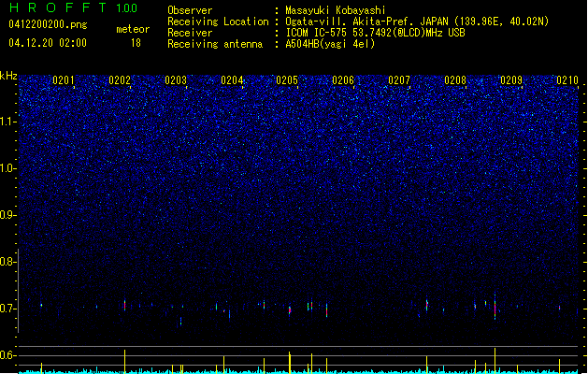Select the 1.1 kHz axis label
Image resolution: width=588 pixels, height=374 pixels.
point(8,122)
